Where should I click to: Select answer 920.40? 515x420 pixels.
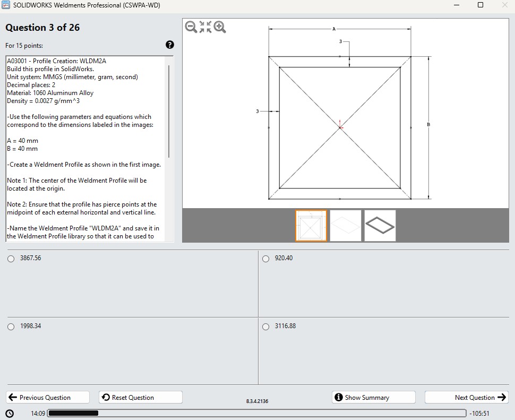(265, 259)
